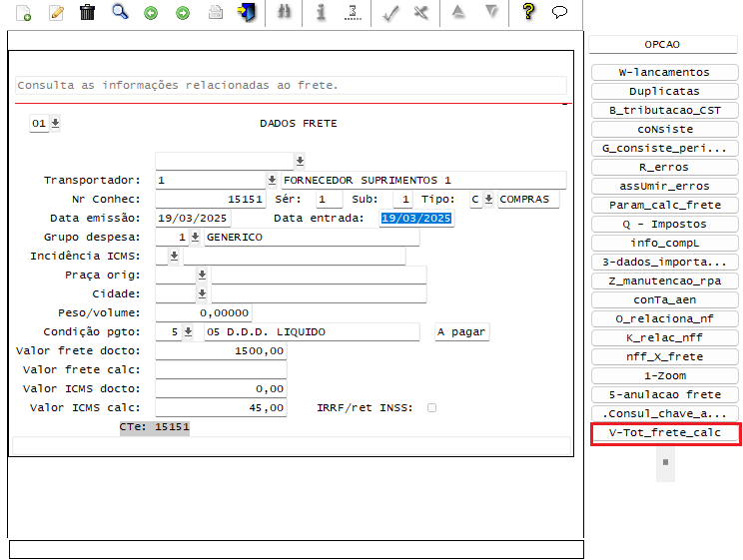The width and height of the screenshot is (743, 560).
Task: Click the yellow question mark help icon
Action: [529, 11]
